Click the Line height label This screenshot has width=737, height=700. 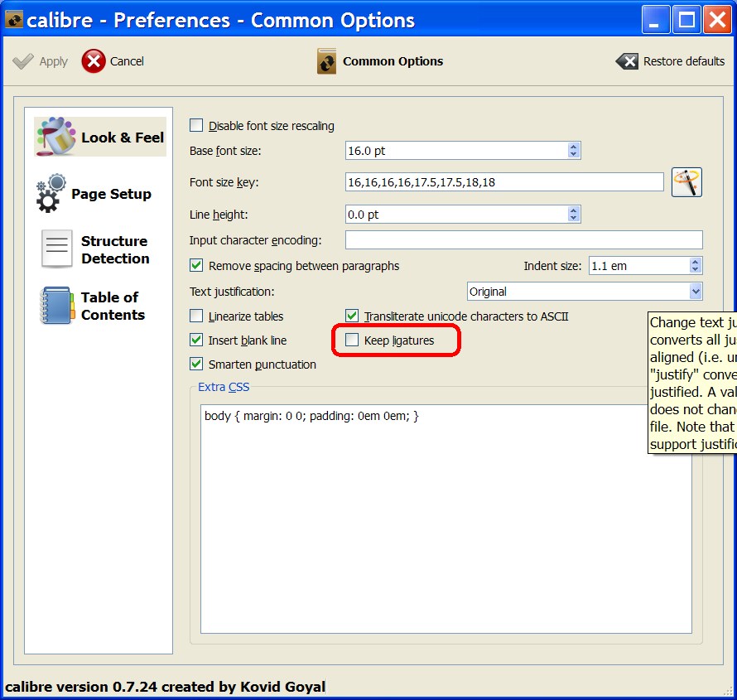219,215
